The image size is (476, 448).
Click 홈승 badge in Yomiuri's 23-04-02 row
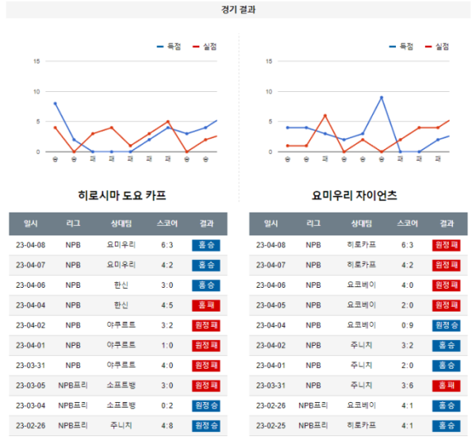pyautogui.click(x=446, y=346)
